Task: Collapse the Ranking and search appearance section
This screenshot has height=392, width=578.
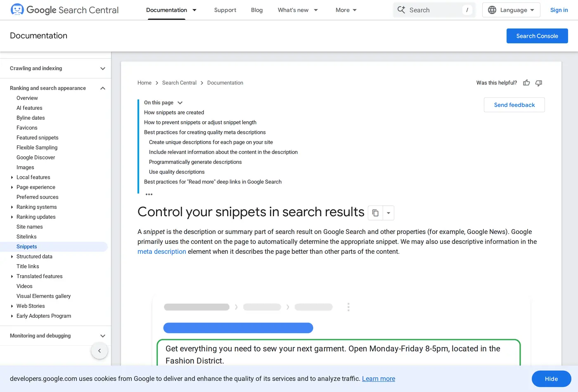Action: coord(103,88)
